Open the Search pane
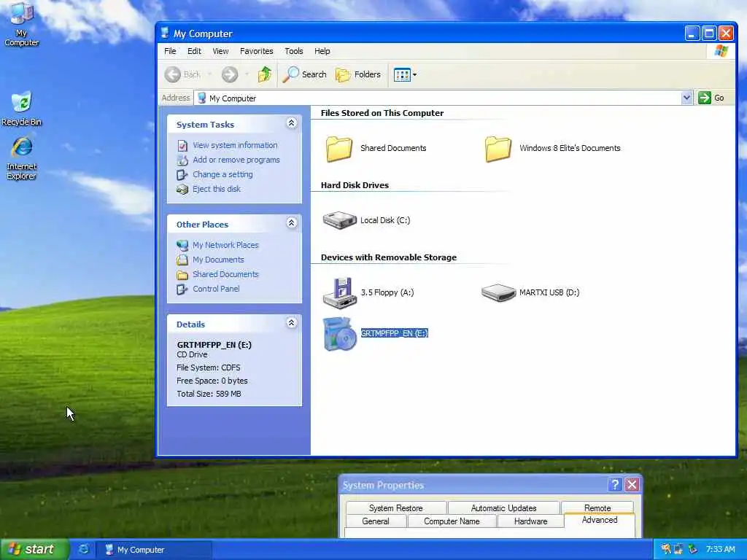The width and height of the screenshot is (747, 560). pyautogui.click(x=304, y=74)
